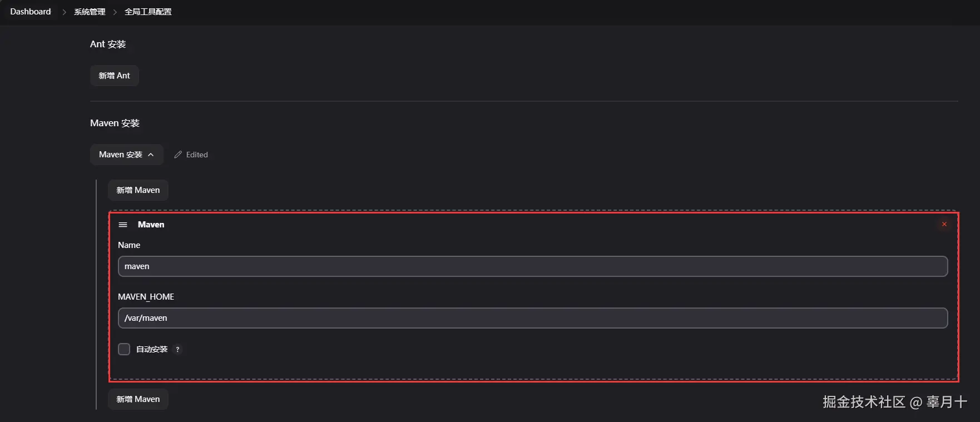Enable the 自动安装 checkbox
Viewport: 980px width, 422px height.
tap(124, 349)
